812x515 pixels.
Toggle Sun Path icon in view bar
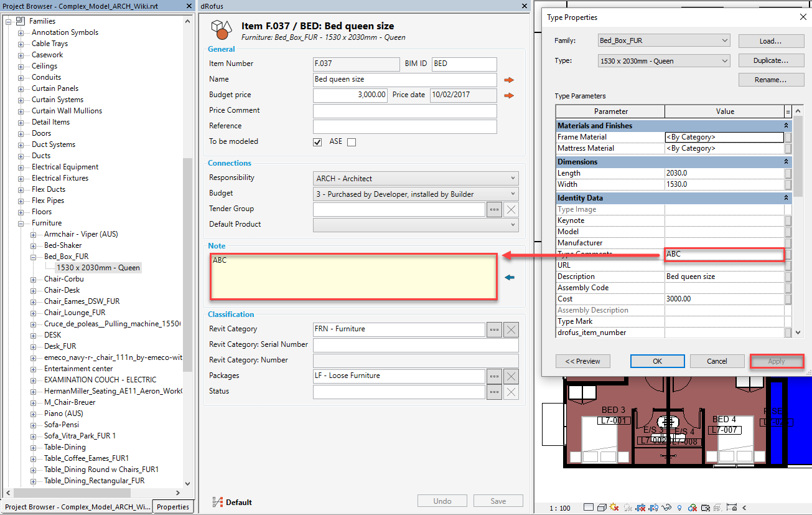[x=614, y=508]
